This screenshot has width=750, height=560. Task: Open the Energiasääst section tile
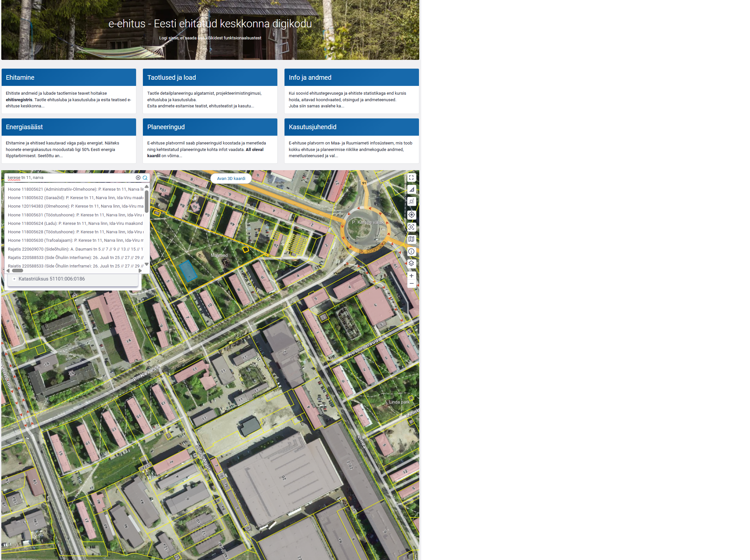(68, 127)
